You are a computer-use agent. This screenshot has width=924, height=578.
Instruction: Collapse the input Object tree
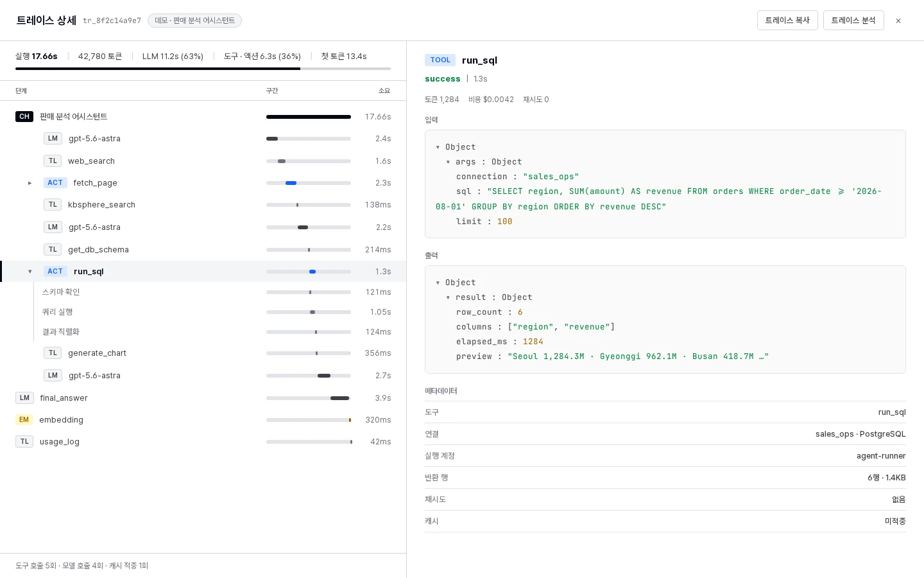pyautogui.click(x=438, y=147)
